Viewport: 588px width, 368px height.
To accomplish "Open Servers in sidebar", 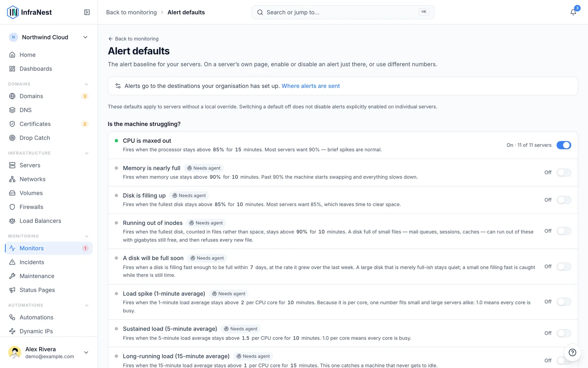I will tap(49, 165).
